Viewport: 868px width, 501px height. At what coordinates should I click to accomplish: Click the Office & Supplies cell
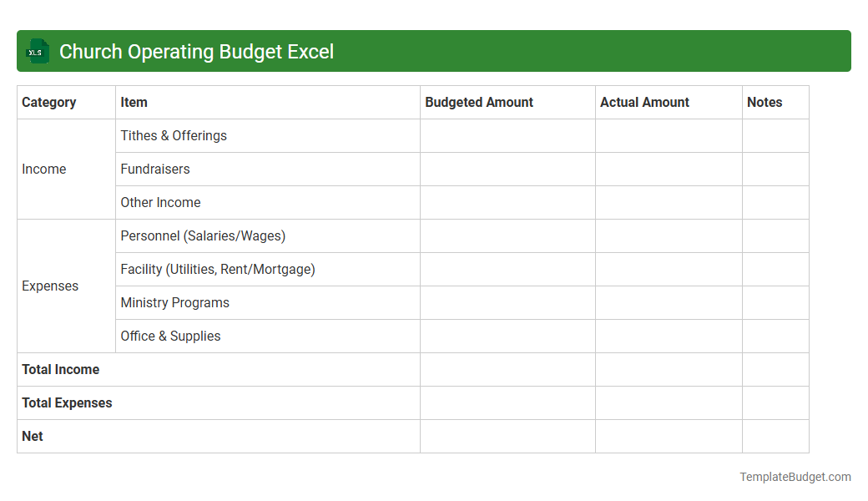(170, 336)
